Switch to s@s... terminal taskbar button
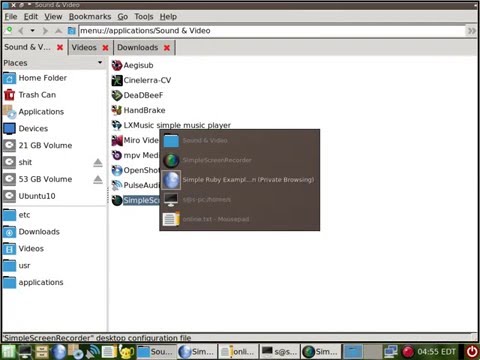The width and height of the screenshot is (480, 360). 280,352
